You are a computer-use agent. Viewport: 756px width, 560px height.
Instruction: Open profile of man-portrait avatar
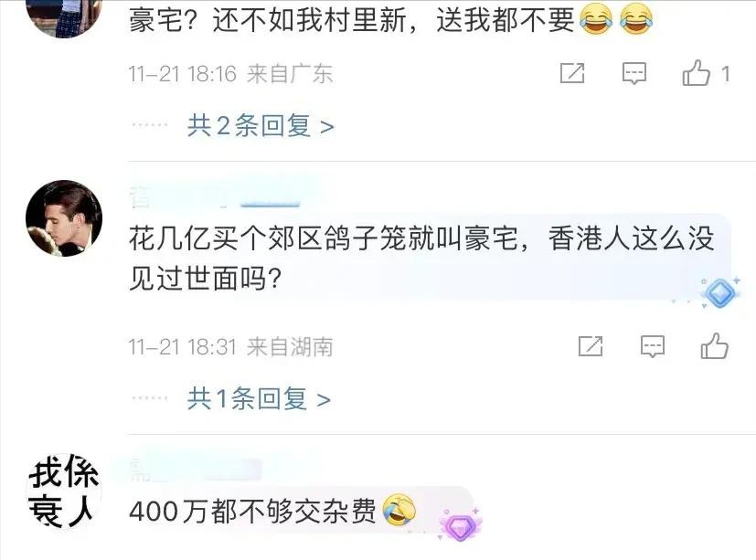64,218
